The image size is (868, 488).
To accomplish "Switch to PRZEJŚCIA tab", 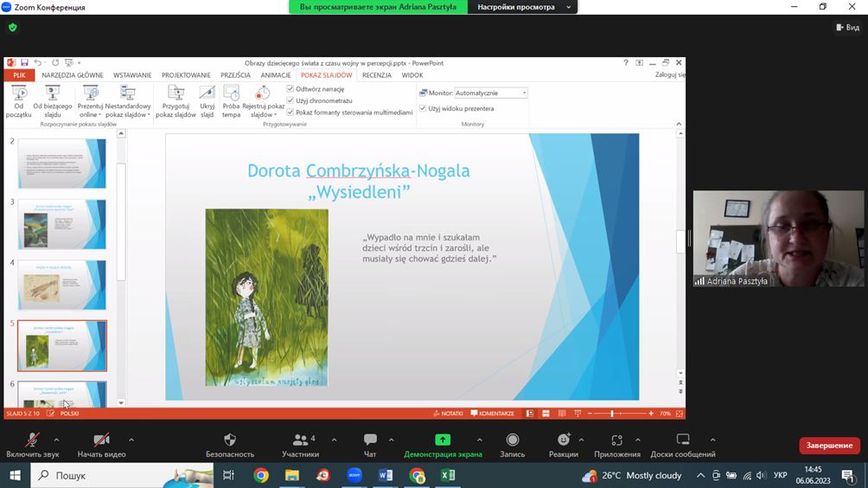I will (235, 75).
